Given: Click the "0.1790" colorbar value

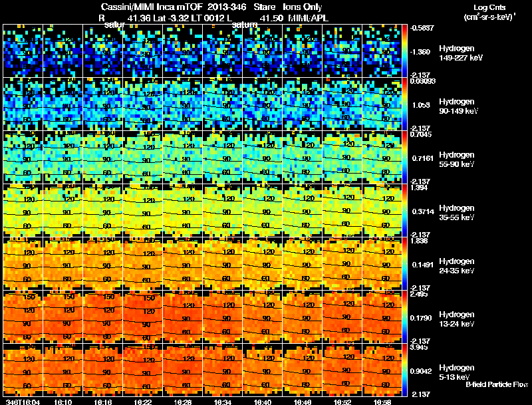Looking at the screenshot, I should [421, 318].
